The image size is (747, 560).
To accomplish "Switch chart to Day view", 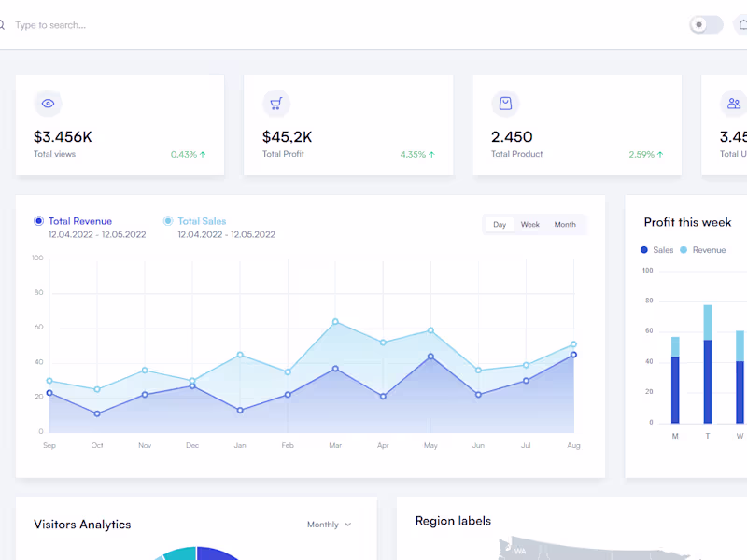I will click(x=500, y=224).
